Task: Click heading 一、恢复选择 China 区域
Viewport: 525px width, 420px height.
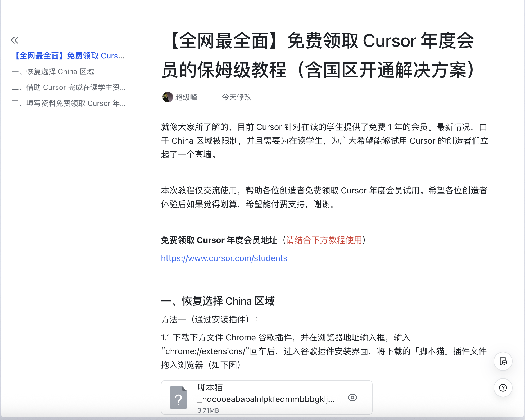Action: click(218, 301)
